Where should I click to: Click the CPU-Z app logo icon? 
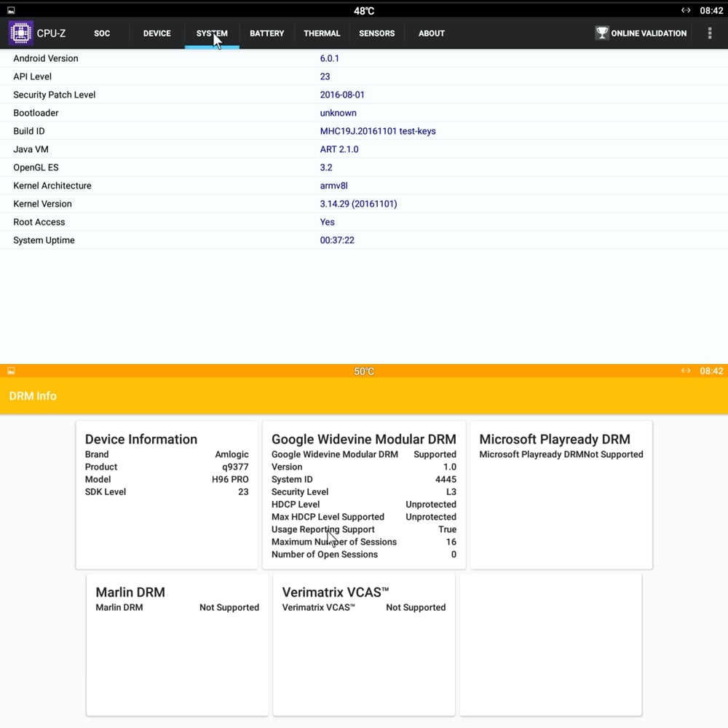click(x=21, y=33)
